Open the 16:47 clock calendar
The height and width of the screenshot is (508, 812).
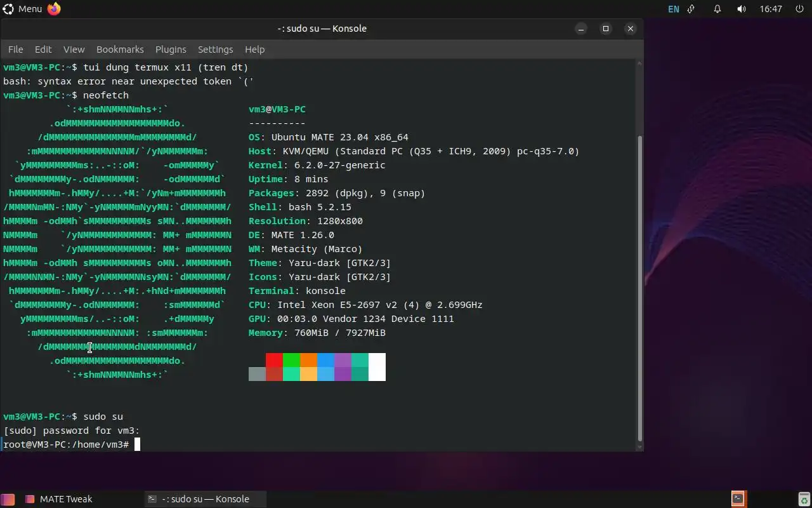pyautogui.click(x=771, y=9)
